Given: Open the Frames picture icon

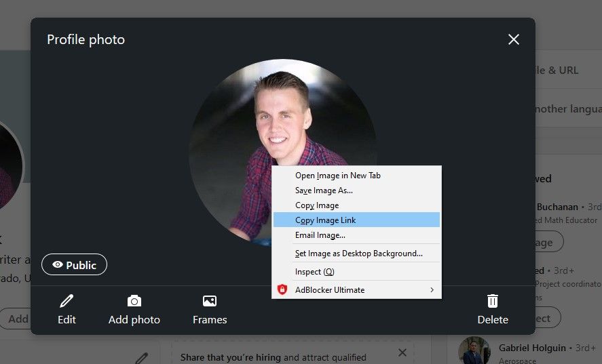Looking at the screenshot, I should 210,301.
